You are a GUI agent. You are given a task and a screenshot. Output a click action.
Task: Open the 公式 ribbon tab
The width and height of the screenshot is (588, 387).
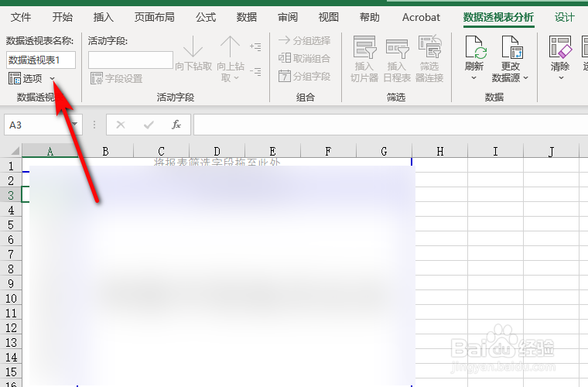point(206,17)
